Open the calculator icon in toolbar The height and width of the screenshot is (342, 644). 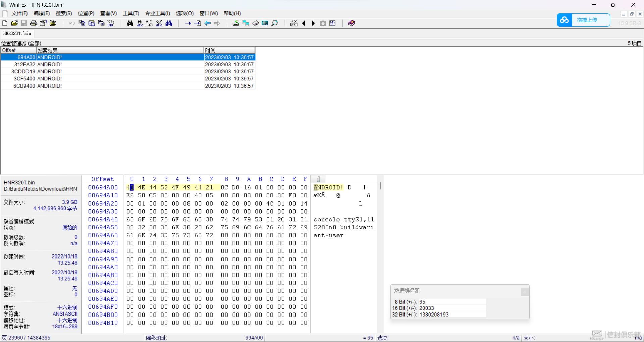tap(265, 23)
